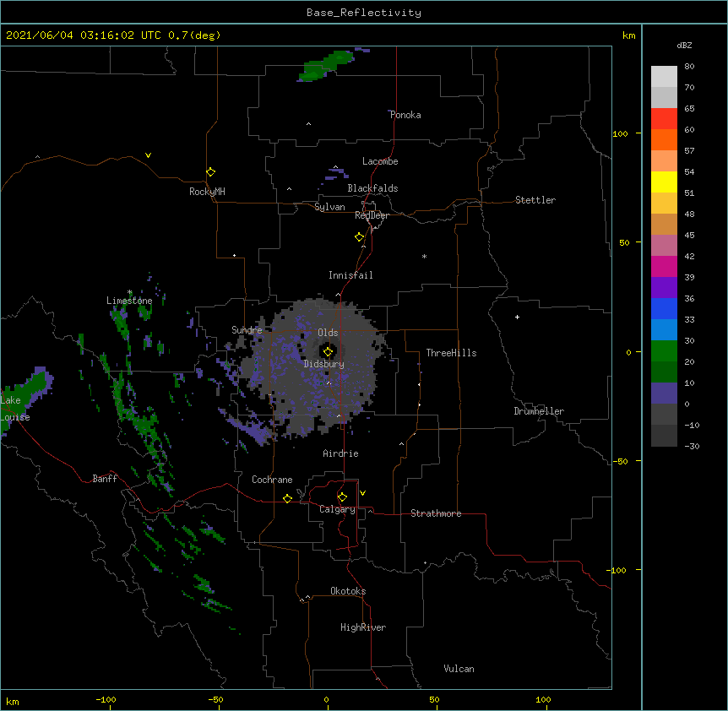
Task: Click the Cochrane label
Action: point(272,480)
